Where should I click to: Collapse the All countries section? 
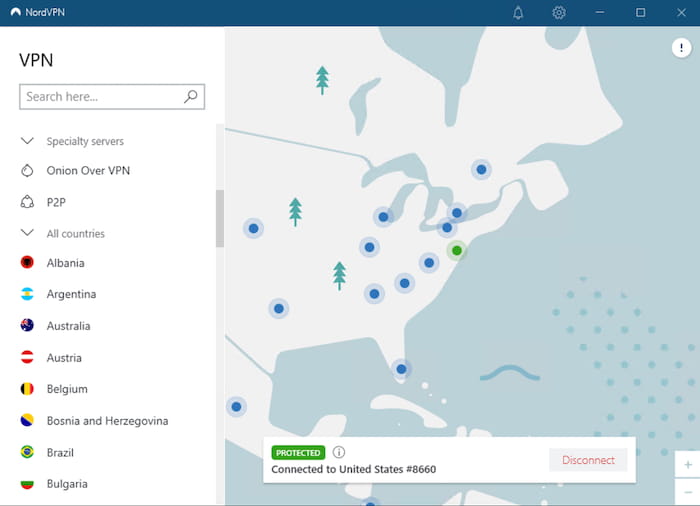(27, 233)
